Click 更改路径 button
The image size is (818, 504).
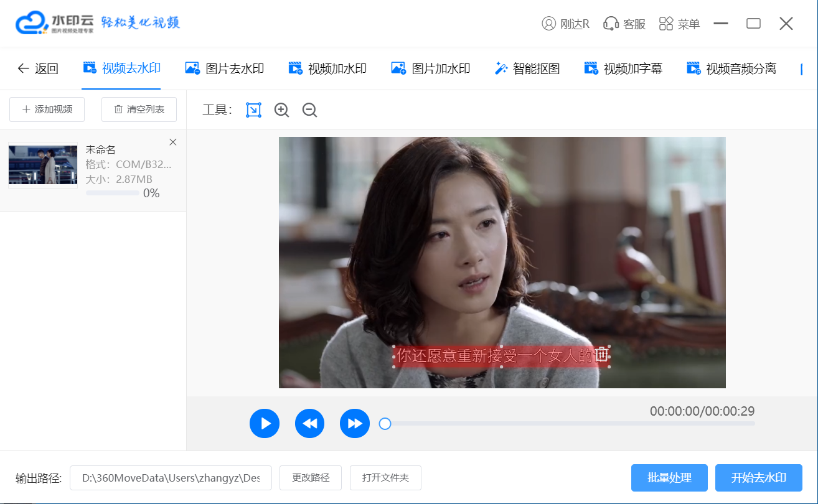(311, 478)
